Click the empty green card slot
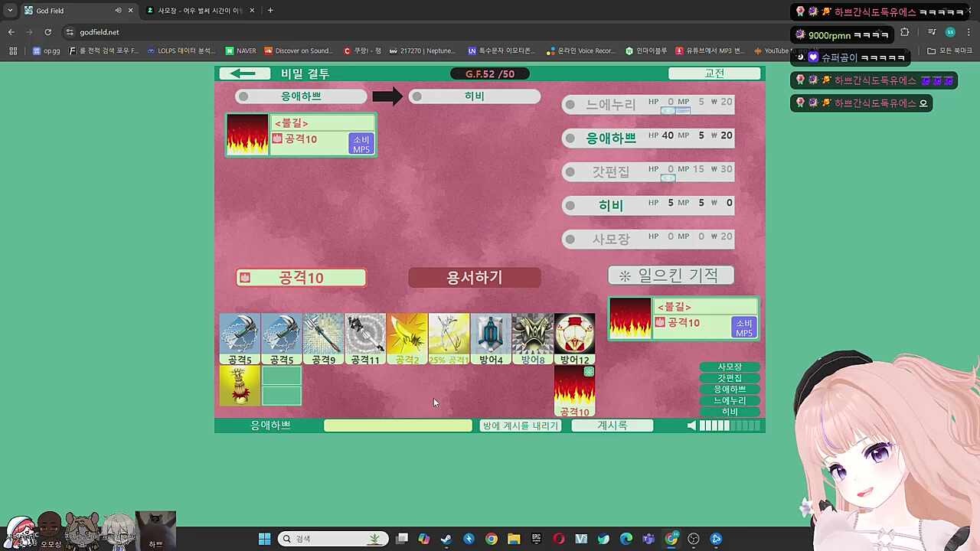The height and width of the screenshot is (551, 980). point(282,385)
